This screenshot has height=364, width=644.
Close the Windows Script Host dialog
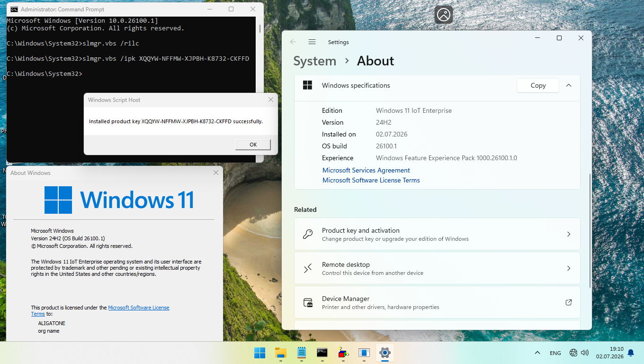(x=271, y=100)
